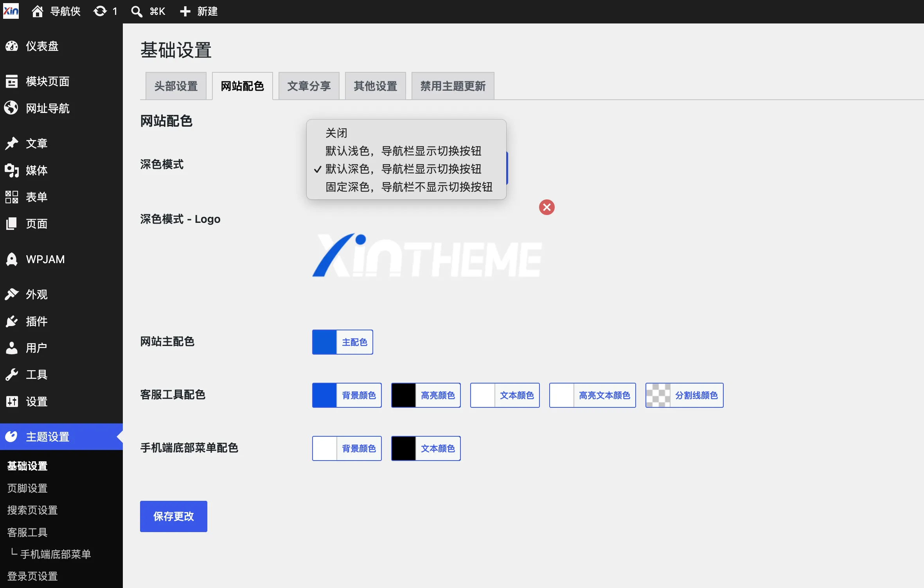Click the 文章 pushpin icon
Image resolution: width=924 pixels, height=588 pixels.
(x=12, y=143)
